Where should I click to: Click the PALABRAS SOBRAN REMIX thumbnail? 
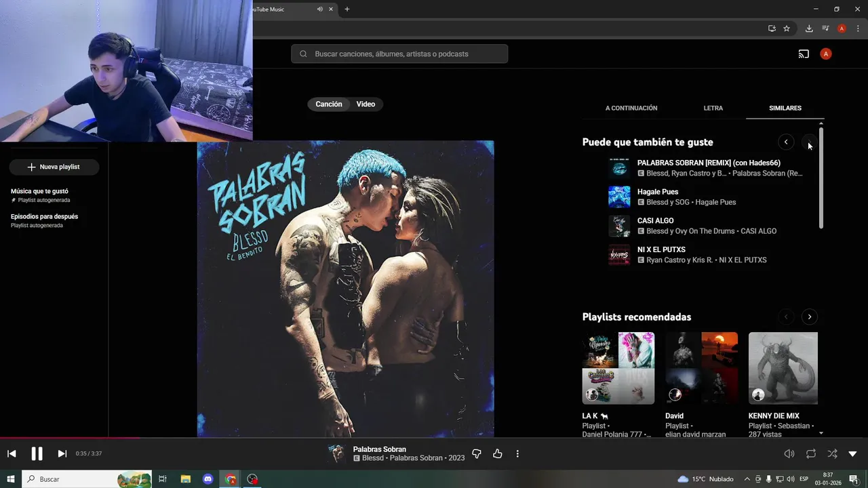pyautogui.click(x=619, y=168)
